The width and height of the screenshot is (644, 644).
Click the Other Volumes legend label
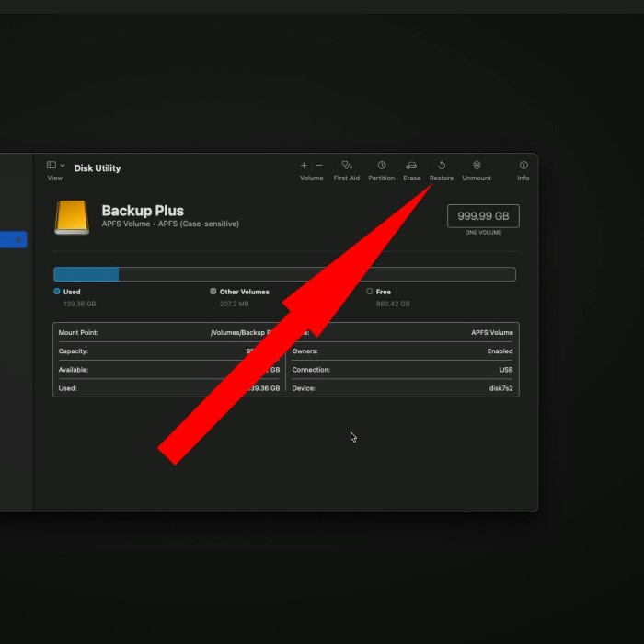click(245, 292)
